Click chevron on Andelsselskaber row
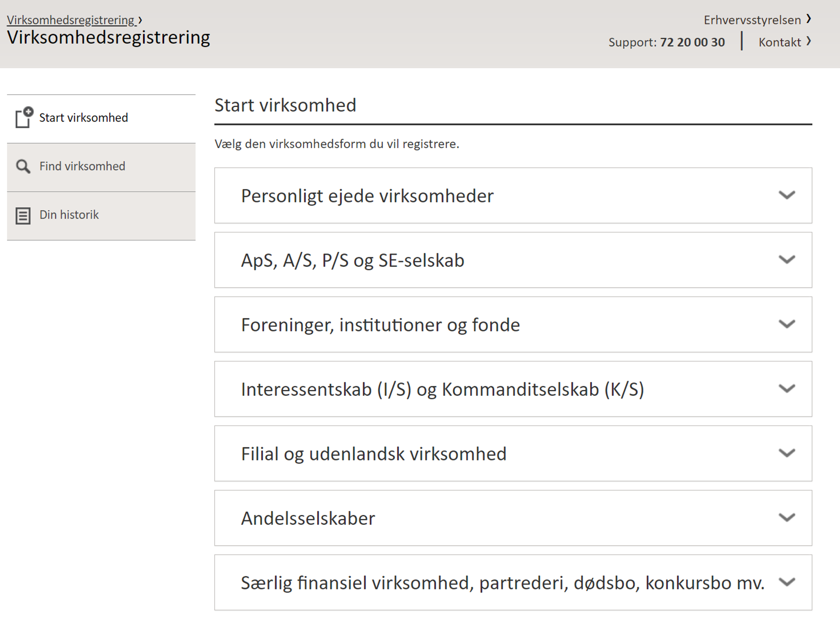Viewport: 840px width, 625px height. (x=787, y=518)
